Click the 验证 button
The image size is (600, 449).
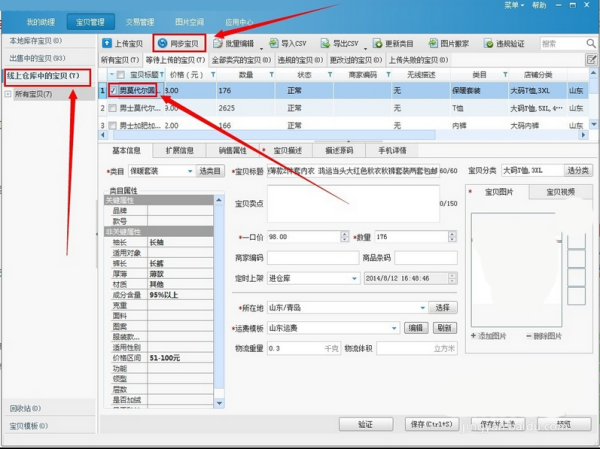[x=366, y=424]
